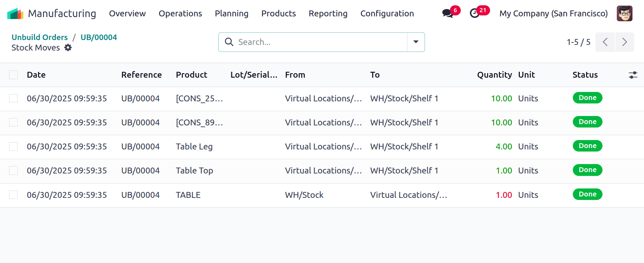Open the Overview menu
Screen dimensions: 644x263
[127, 14]
